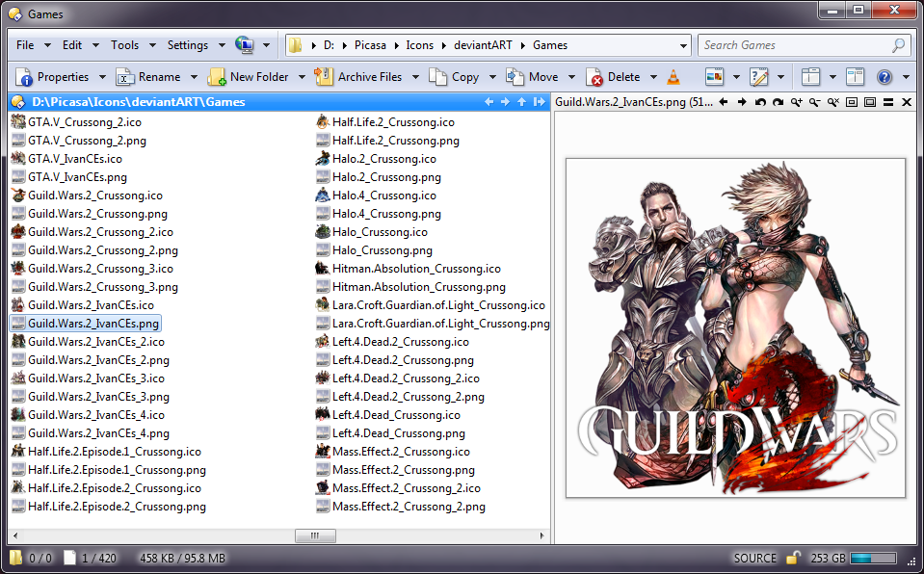Click the Rename toolbar button
Screen dimensions: 924x574
(x=148, y=77)
